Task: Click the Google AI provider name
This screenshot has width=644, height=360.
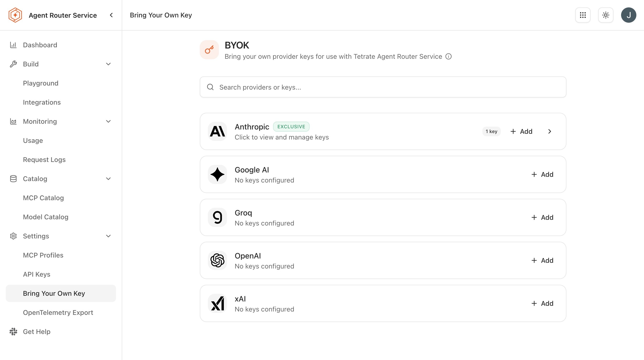Action: tap(252, 170)
